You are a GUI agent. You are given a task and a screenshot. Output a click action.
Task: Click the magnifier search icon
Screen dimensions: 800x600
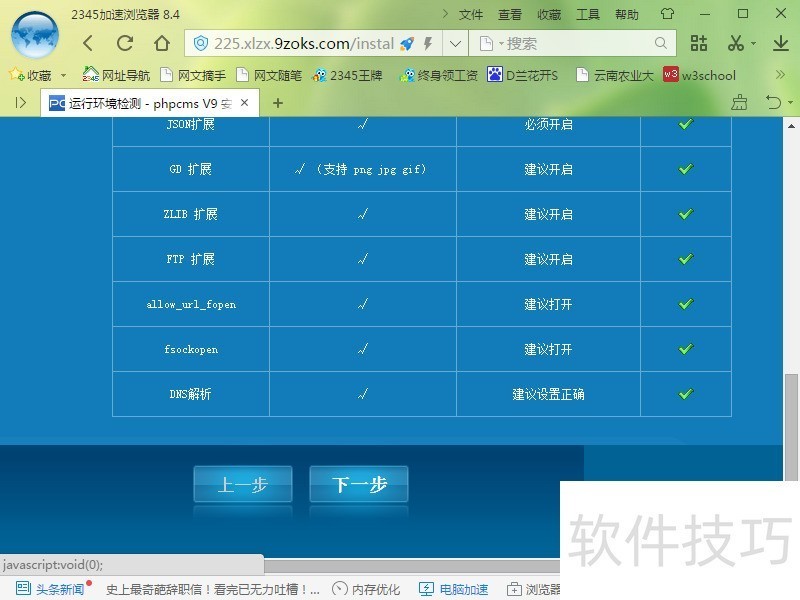(661, 43)
